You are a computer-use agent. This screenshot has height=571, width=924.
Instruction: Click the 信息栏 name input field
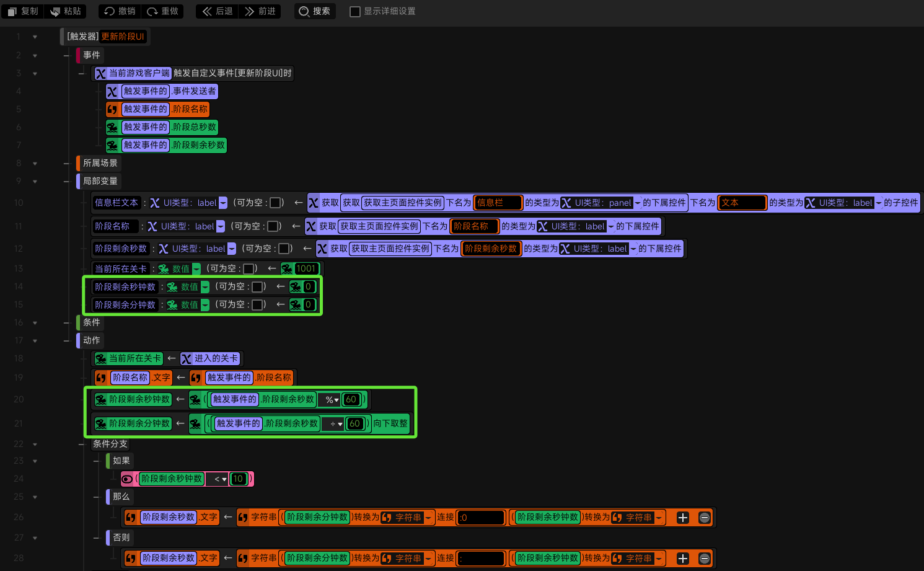point(498,203)
